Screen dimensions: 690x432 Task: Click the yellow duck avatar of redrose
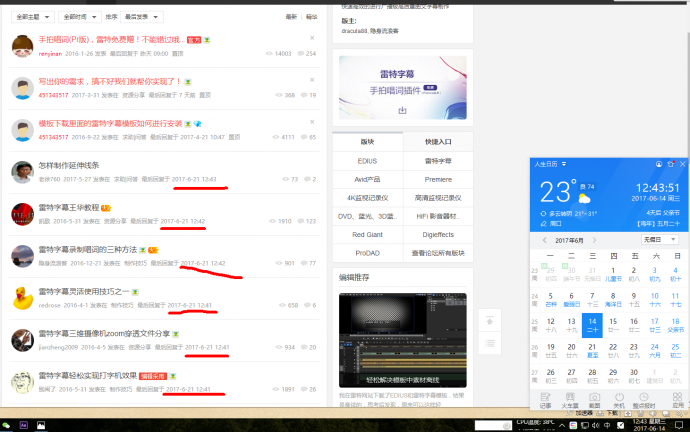point(22,298)
